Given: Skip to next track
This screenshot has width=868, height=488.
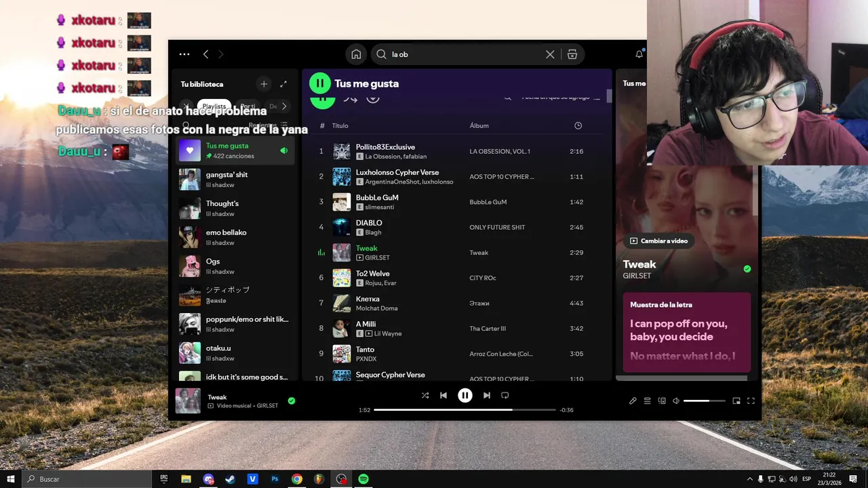Looking at the screenshot, I should [x=486, y=395].
